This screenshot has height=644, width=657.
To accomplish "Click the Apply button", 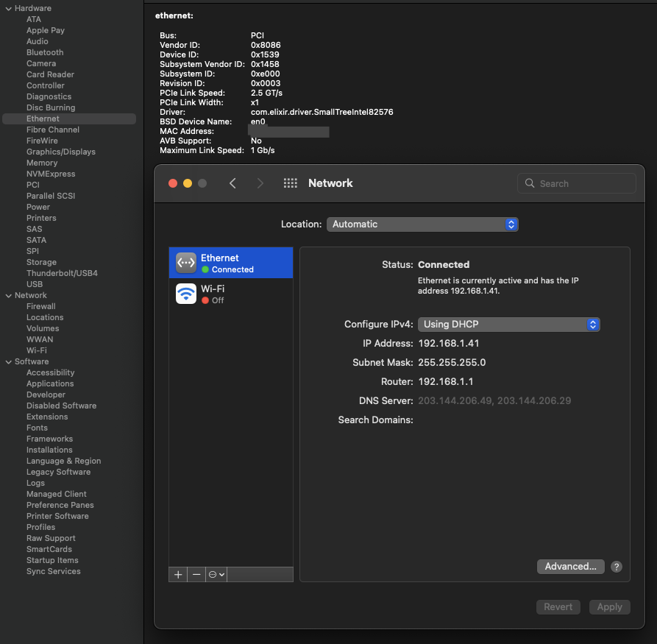I will (609, 607).
